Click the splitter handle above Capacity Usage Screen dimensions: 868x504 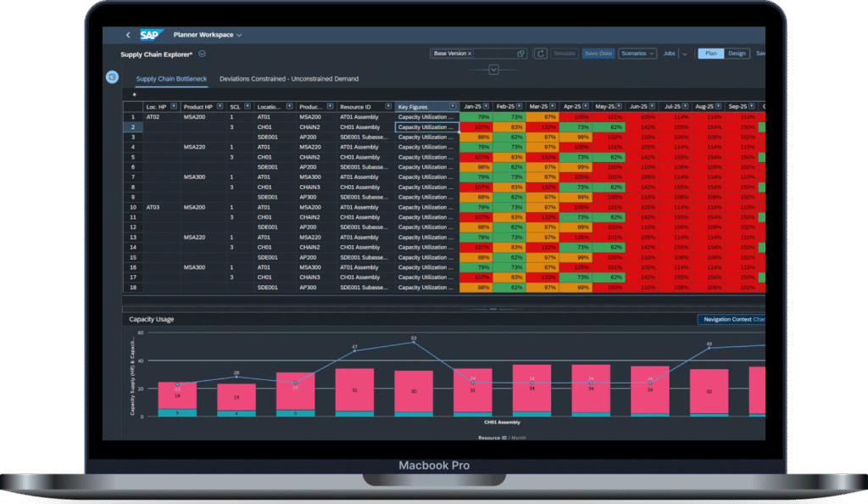click(493, 309)
